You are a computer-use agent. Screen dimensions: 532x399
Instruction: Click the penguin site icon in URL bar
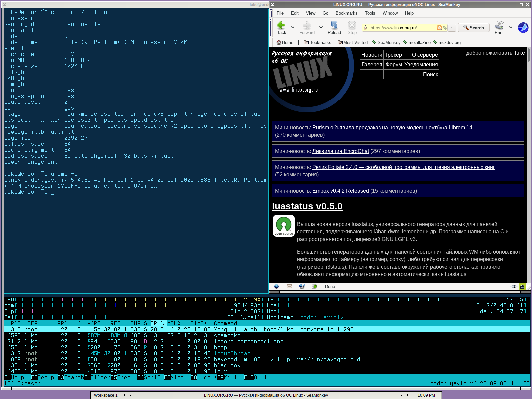[366, 28]
